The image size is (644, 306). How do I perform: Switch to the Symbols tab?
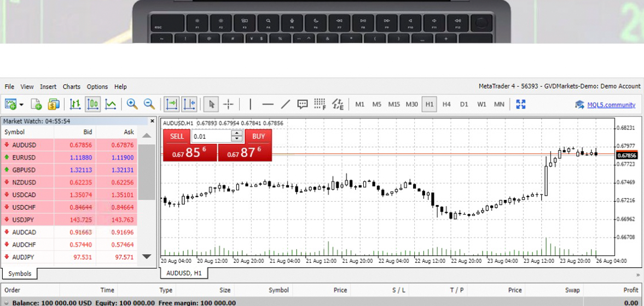[19, 274]
